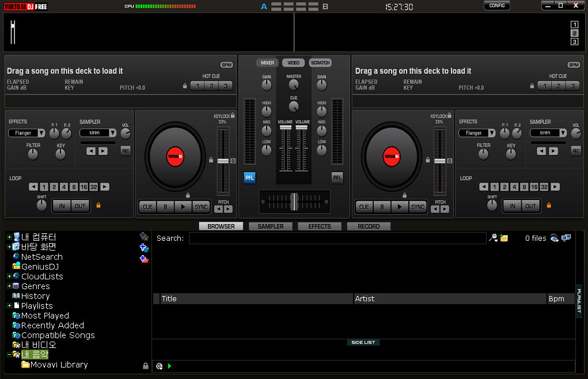Click in the Search input field

click(x=337, y=238)
